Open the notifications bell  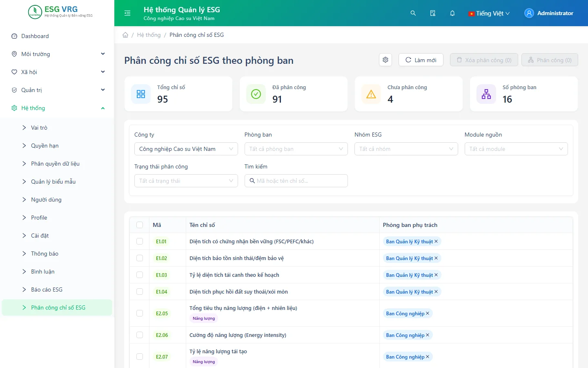(452, 13)
